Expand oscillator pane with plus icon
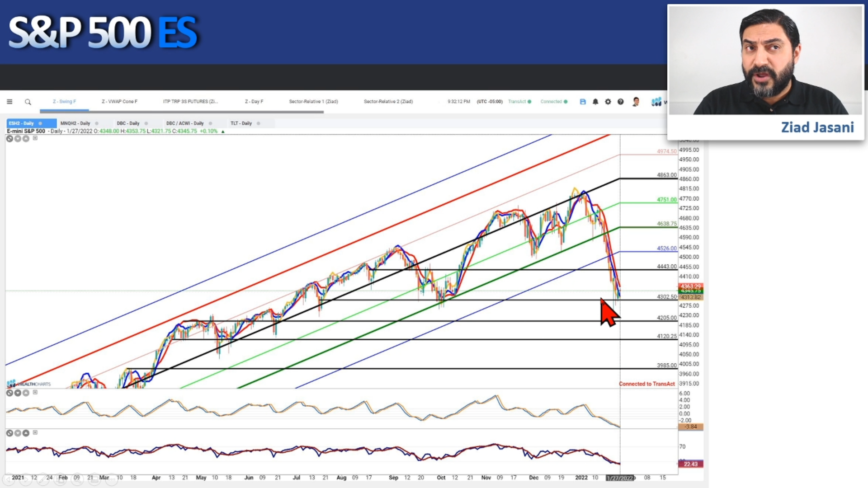 point(35,392)
